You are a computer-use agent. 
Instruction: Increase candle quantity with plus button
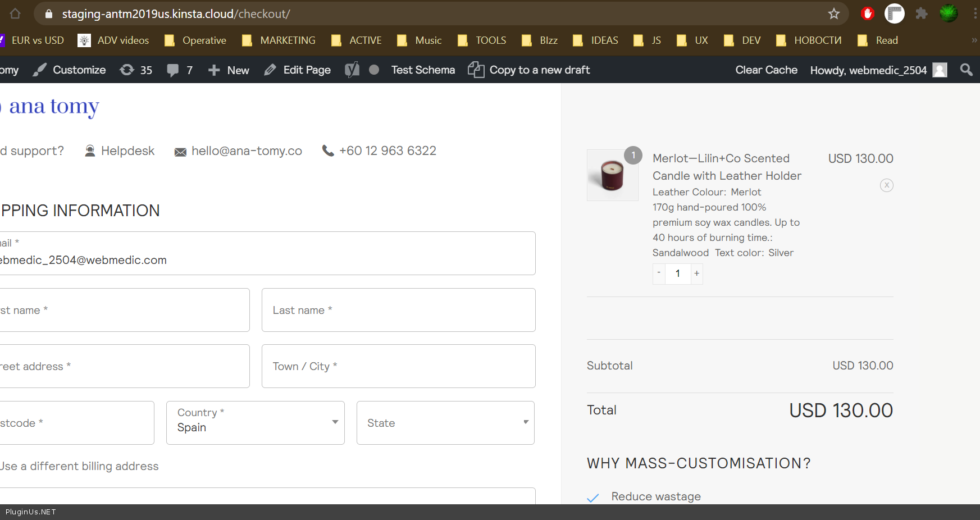coord(696,273)
